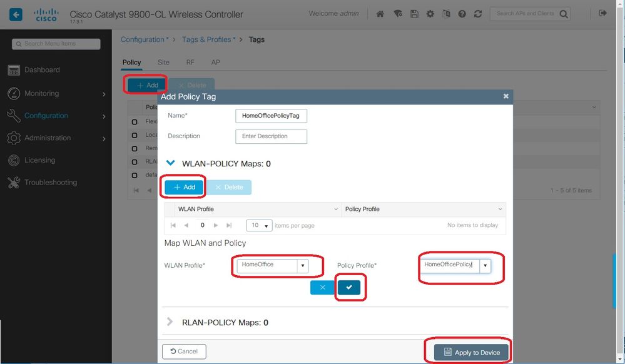Tick checkbox for the Rem policy row
Image resolution: width=625 pixels, height=364 pixels.
tap(135, 148)
